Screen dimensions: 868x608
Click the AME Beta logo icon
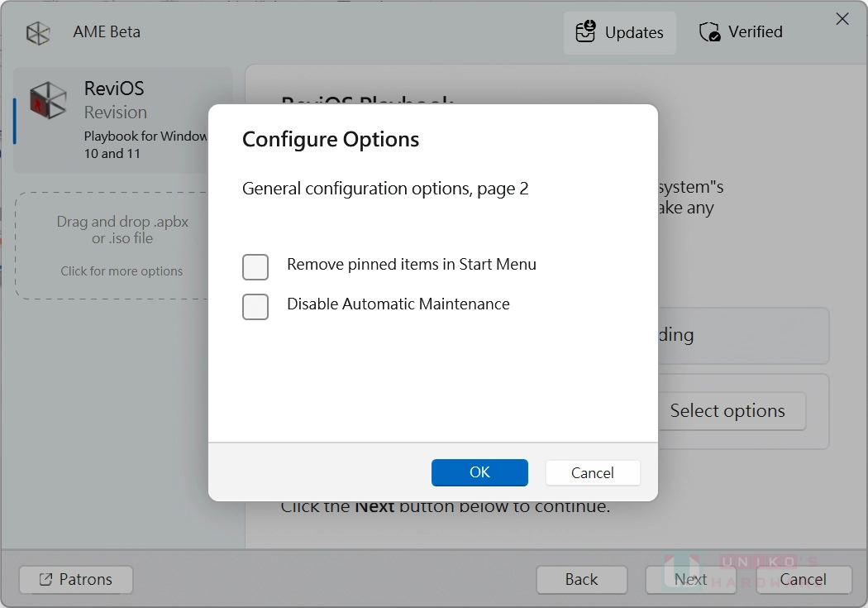pos(38,31)
